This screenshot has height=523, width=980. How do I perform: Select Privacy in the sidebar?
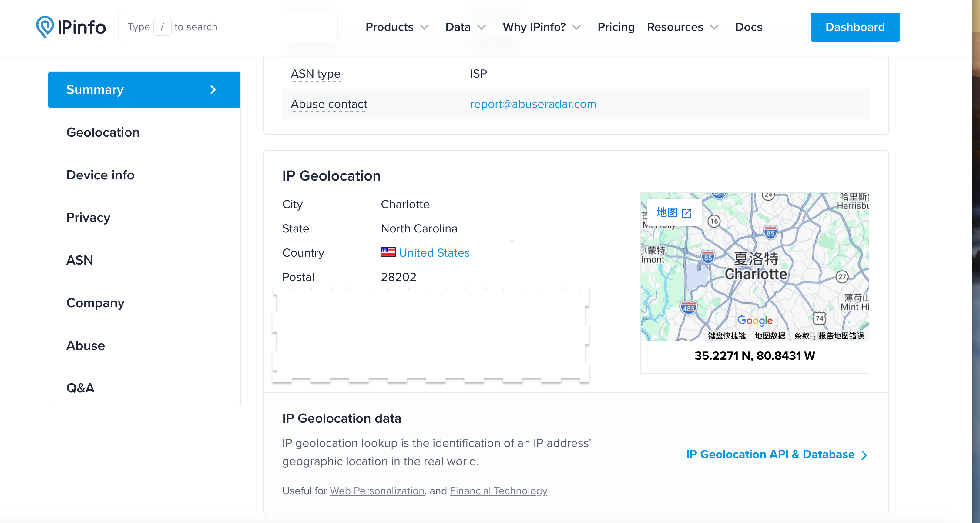(x=88, y=217)
